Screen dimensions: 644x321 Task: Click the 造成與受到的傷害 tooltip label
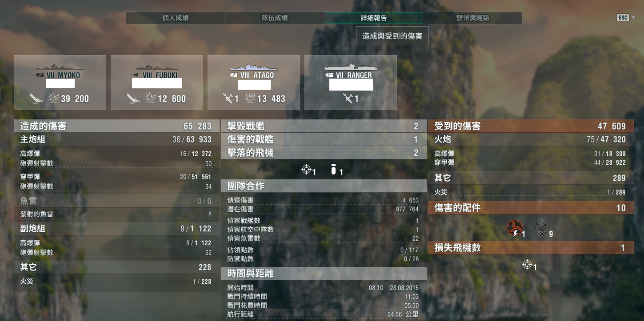392,36
